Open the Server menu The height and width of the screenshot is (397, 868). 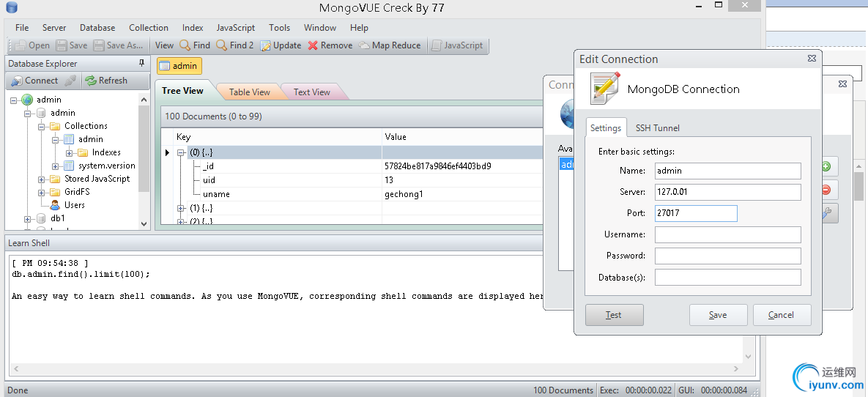[x=54, y=28]
